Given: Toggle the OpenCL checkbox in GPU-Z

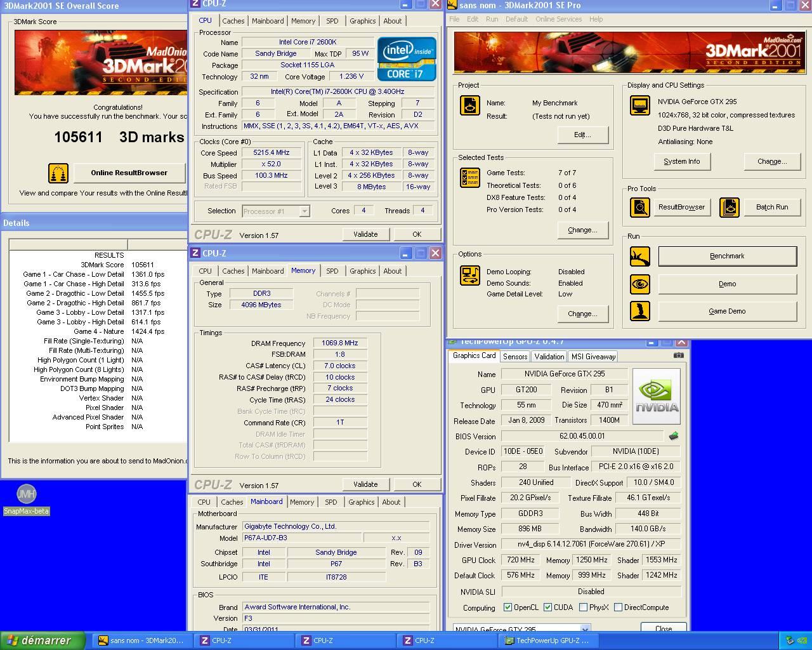Looking at the screenshot, I should pyautogui.click(x=507, y=607).
